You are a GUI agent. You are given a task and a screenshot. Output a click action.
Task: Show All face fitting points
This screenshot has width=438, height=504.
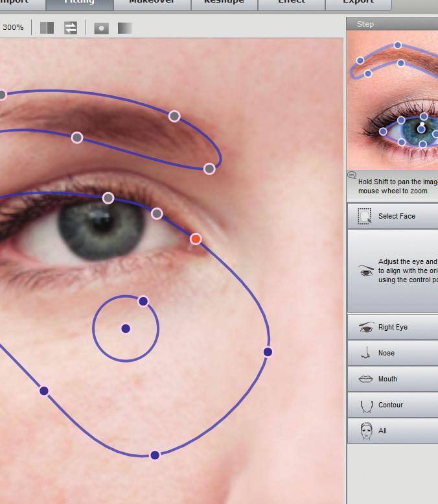point(393,431)
